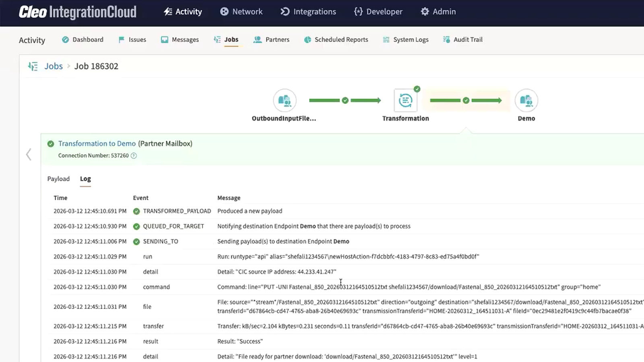Click the 'result' event label

pos(151,341)
